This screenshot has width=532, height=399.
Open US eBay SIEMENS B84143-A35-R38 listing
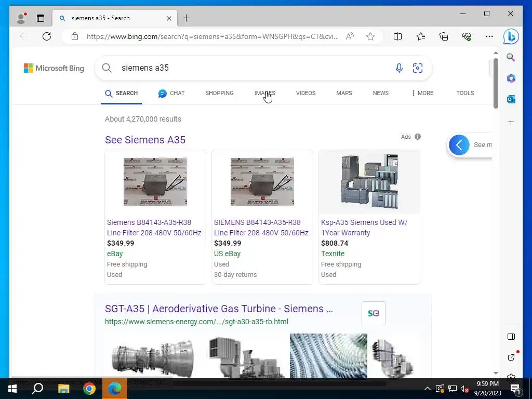(261, 228)
